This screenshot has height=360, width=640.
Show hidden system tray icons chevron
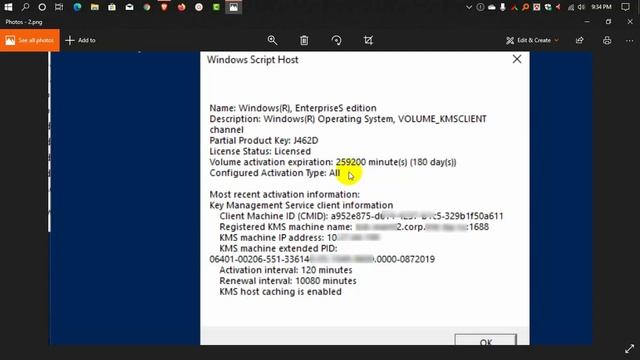[x=469, y=7]
